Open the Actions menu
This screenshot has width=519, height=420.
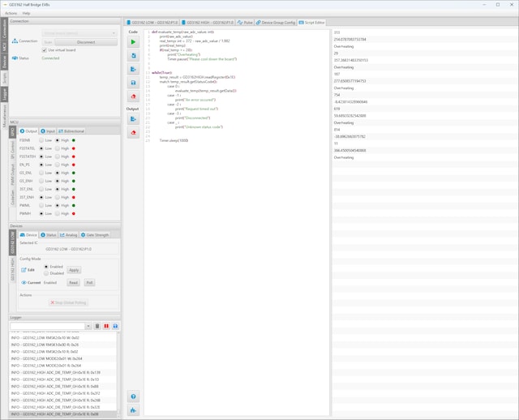coord(11,14)
